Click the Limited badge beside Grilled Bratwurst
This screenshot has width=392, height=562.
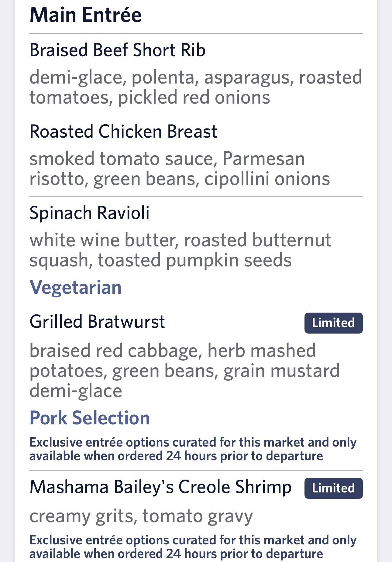333,323
